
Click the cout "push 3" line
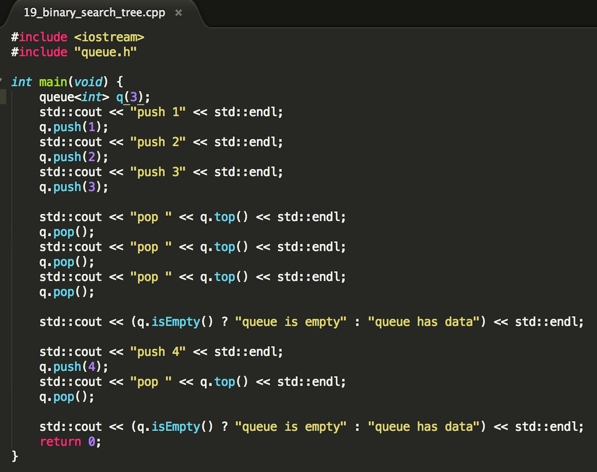click(x=161, y=172)
